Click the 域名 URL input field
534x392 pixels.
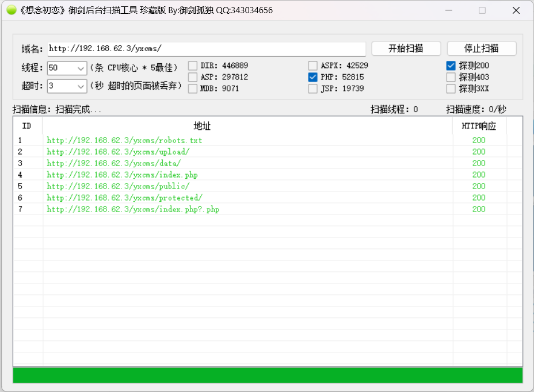pos(207,49)
